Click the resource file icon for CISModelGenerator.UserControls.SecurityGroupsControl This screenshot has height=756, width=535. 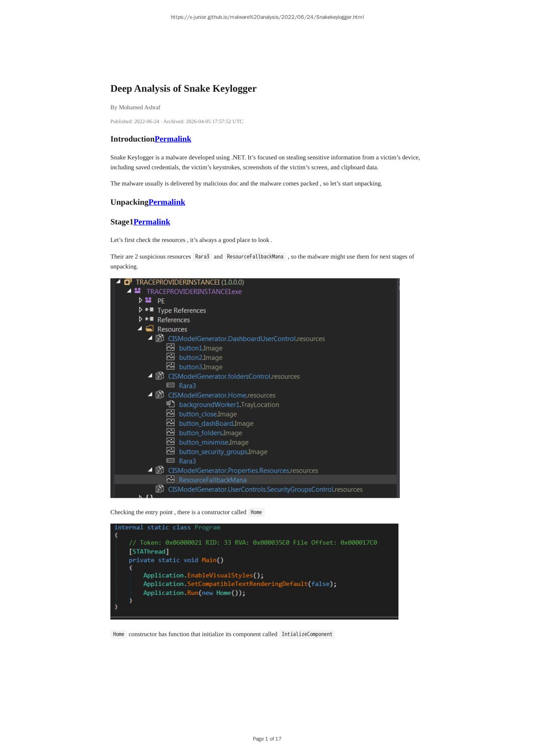[160, 489]
